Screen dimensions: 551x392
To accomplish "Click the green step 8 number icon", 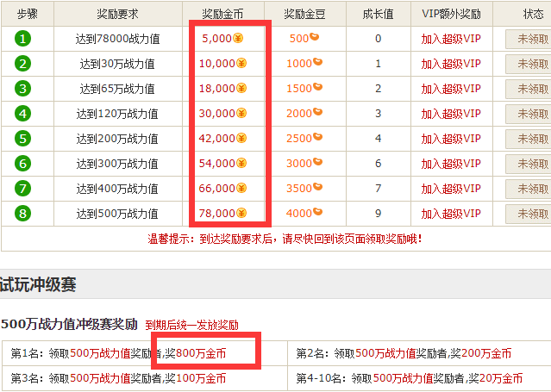I will pos(22,213).
